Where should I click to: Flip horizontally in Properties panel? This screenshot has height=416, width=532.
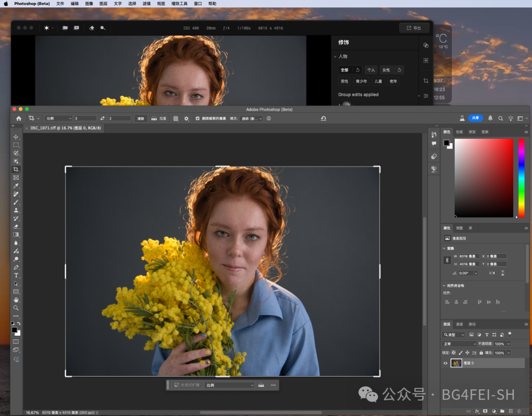tap(492, 273)
